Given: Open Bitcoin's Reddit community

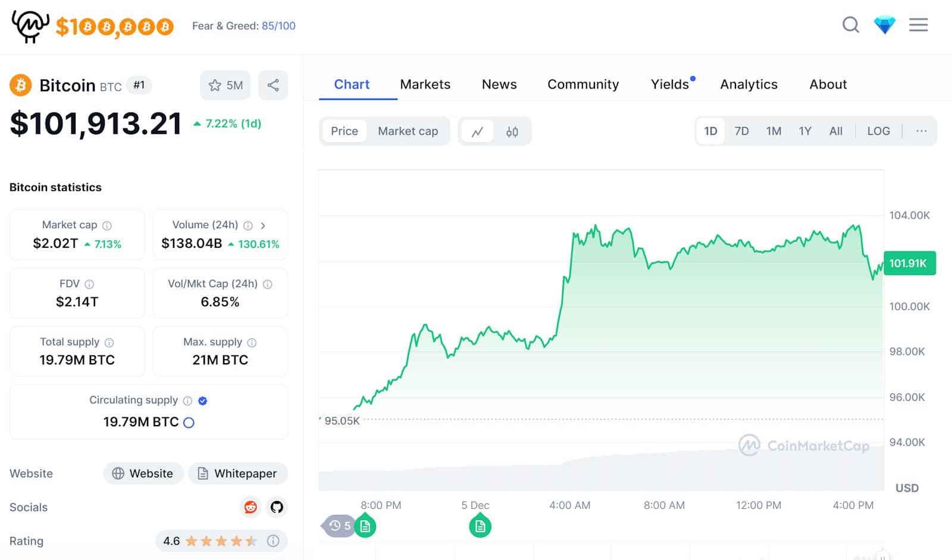Looking at the screenshot, I should (x=250, y=507).
